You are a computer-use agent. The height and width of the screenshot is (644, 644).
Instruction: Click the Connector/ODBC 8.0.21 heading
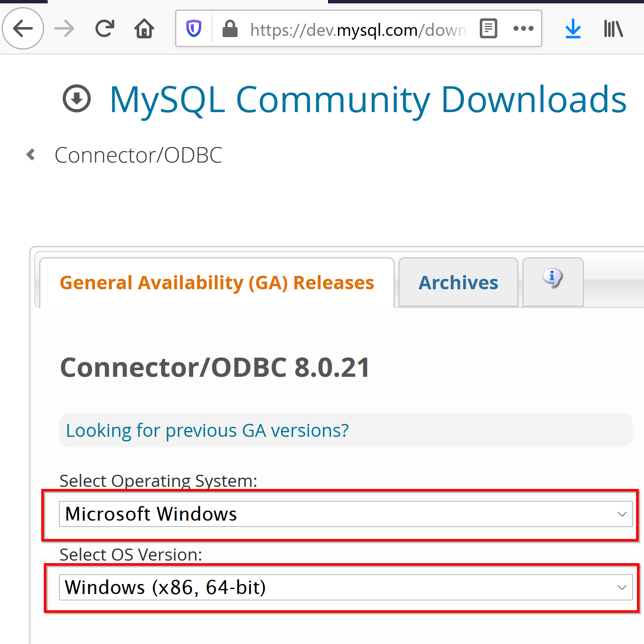point(215,367)
